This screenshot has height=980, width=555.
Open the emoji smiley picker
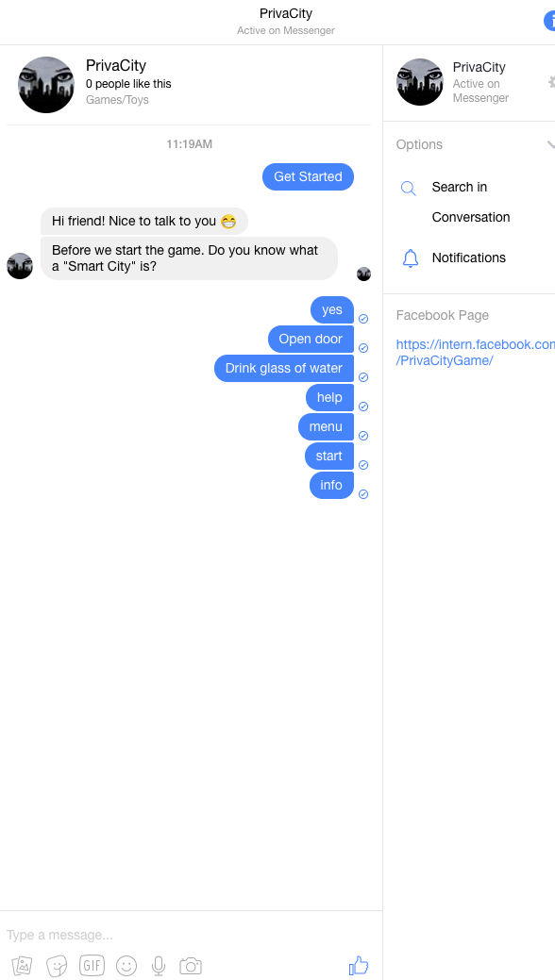click(126, 966)
